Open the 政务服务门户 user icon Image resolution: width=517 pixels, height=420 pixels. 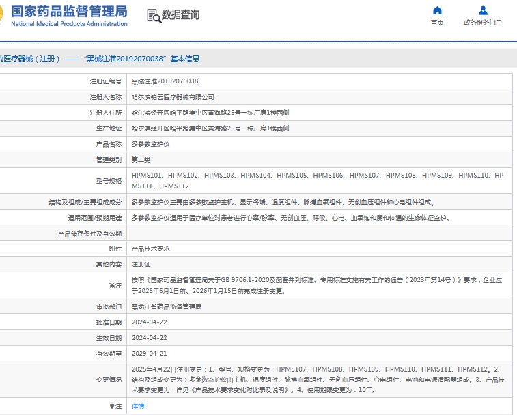(483, 10)
